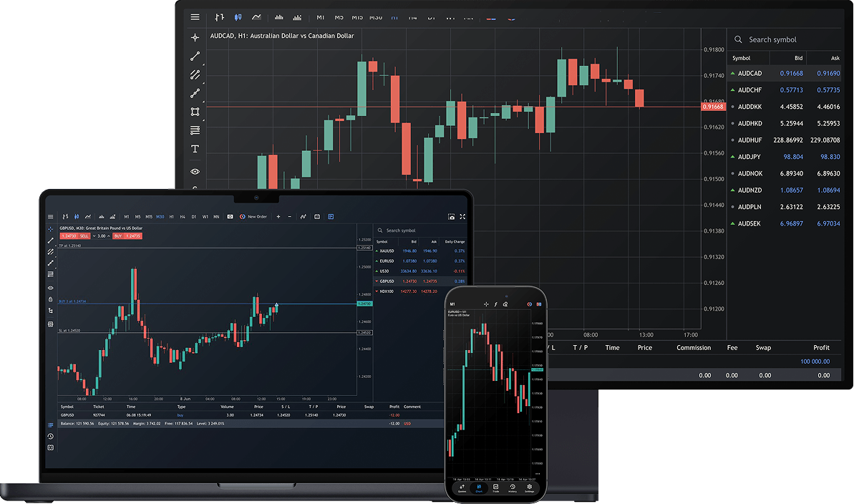Select crosshair tool on monitor sidebar
Image resolution: width=859 pixels, height=504 pixels.
click(195, 37)
